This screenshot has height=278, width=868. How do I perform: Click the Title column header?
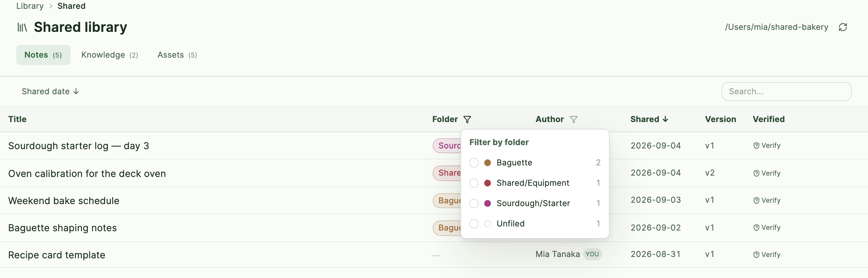click(x=17, y=119)
